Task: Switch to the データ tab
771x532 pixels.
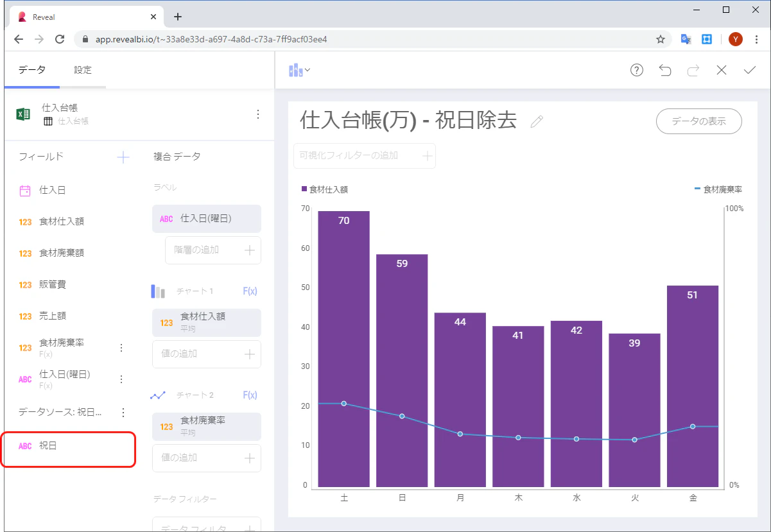Action: pos(32,70)
